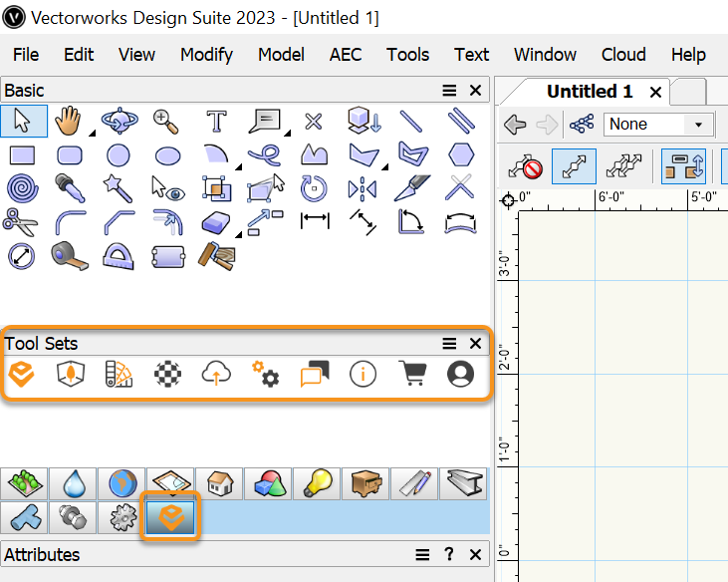Pick the Protractor tool
This screenshot has height=582, width=728.
click(x=119, y=256)
